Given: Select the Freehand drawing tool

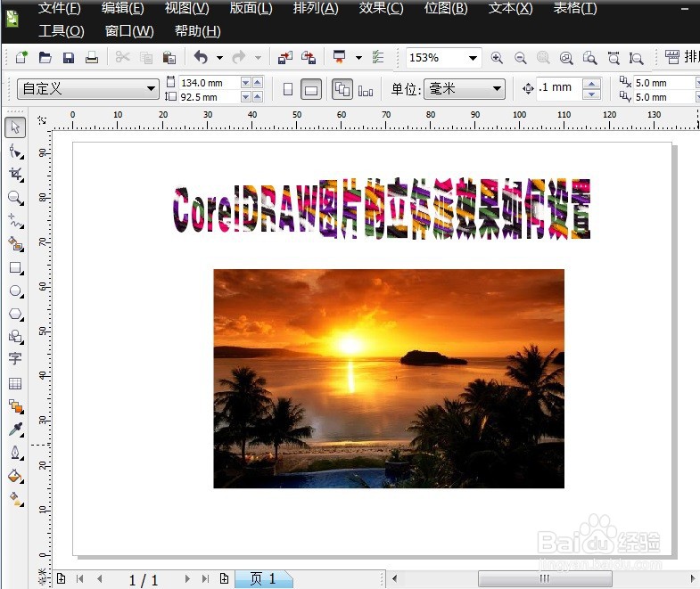Looking at the screenshot, I should click(16, 220).
